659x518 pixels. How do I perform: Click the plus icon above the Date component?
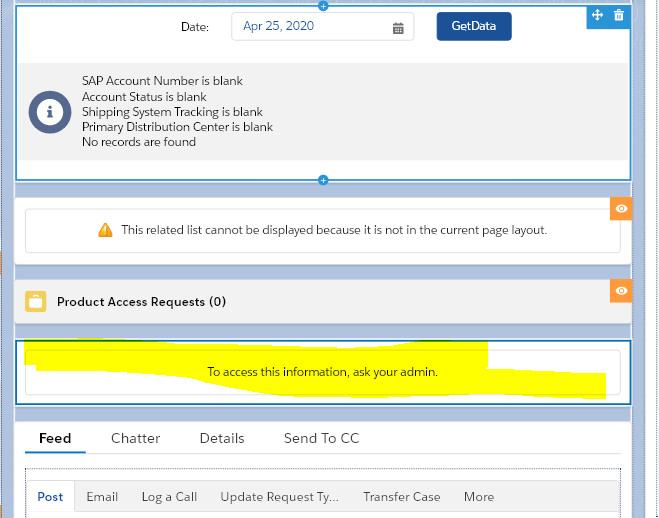[x=323, y=5]
